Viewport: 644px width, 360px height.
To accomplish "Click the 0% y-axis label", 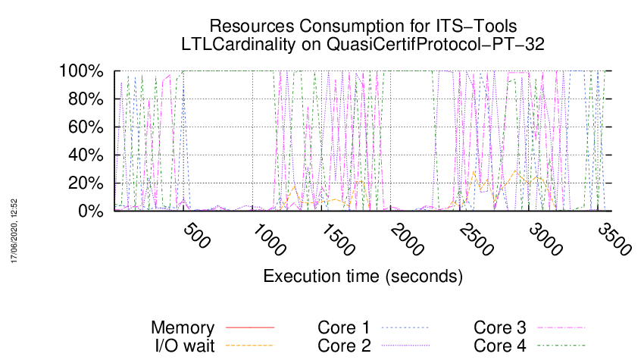I will (x=90, y=211).
